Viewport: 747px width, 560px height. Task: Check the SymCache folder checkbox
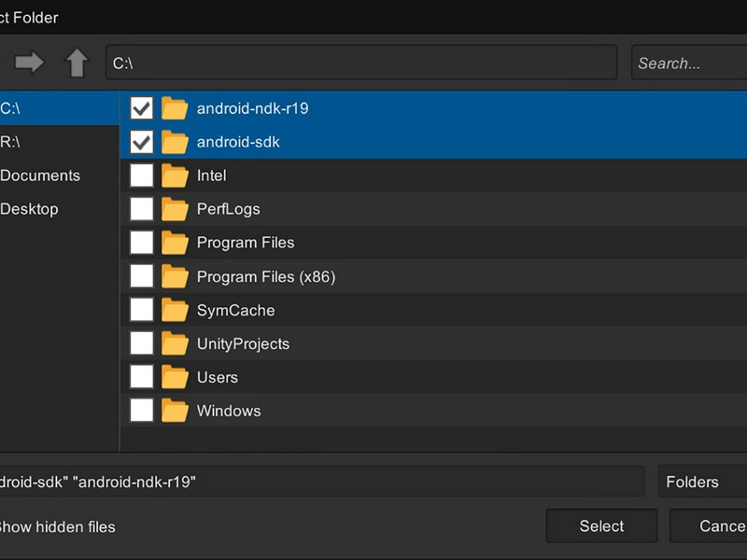[142, 310]
